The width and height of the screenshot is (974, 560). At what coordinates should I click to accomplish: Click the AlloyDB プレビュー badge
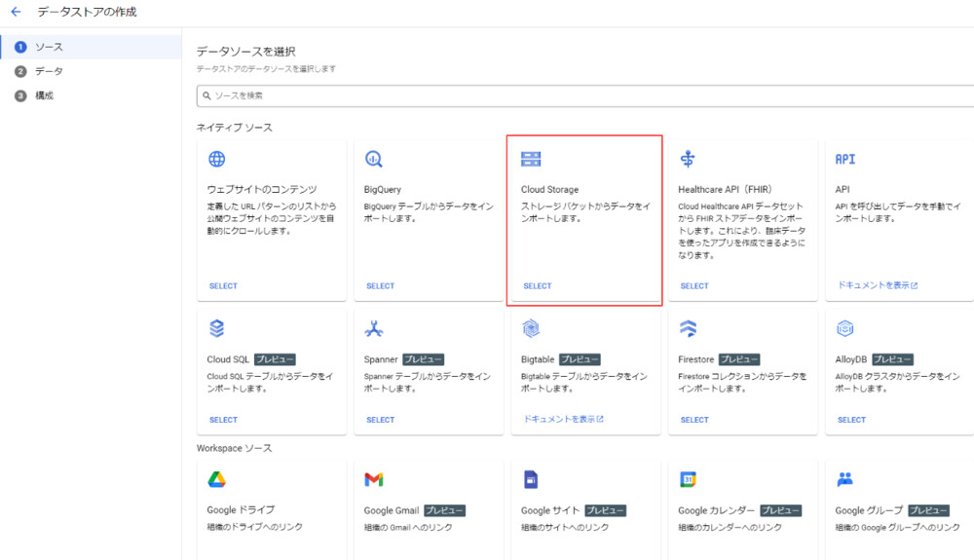[x=892, y=359]
